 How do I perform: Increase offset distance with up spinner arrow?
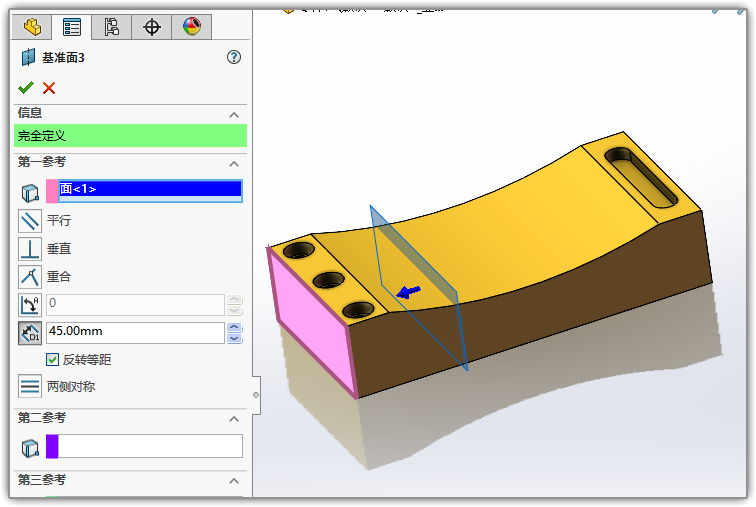tap(235, 327)
